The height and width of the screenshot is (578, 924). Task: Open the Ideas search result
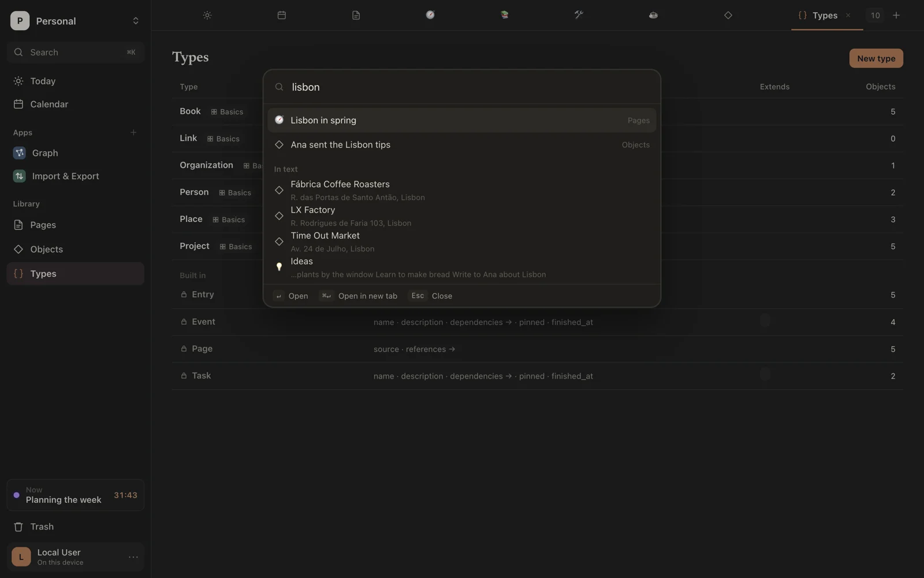click(462, 268)
